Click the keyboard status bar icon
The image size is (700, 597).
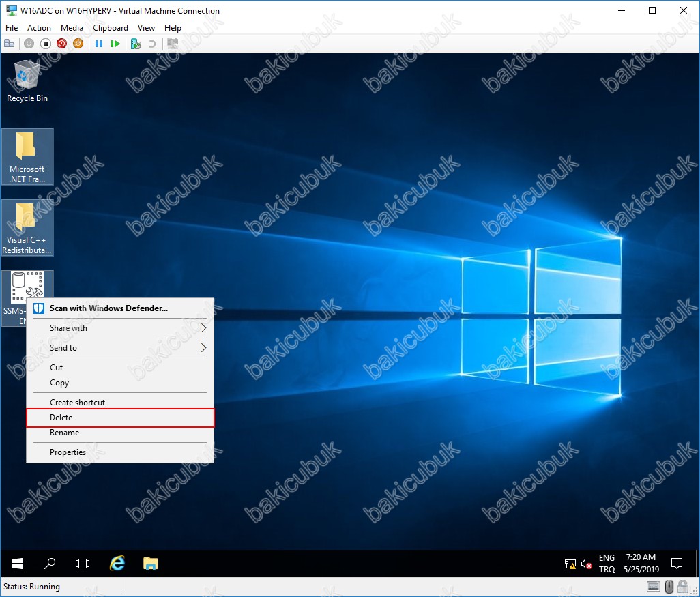(653, 587)
